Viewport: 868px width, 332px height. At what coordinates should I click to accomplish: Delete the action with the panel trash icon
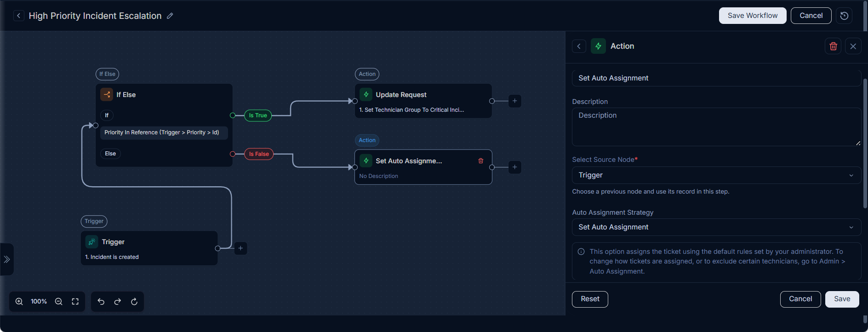click(x=833, y=46)
